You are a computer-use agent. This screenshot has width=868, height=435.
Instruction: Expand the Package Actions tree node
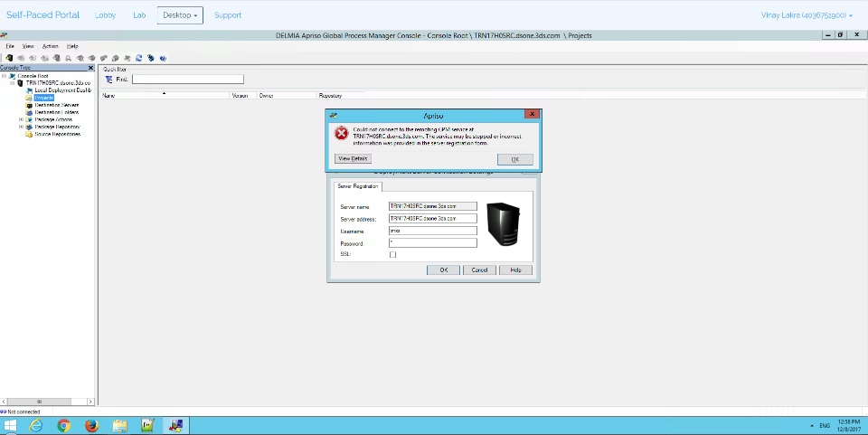coord(21,119)
